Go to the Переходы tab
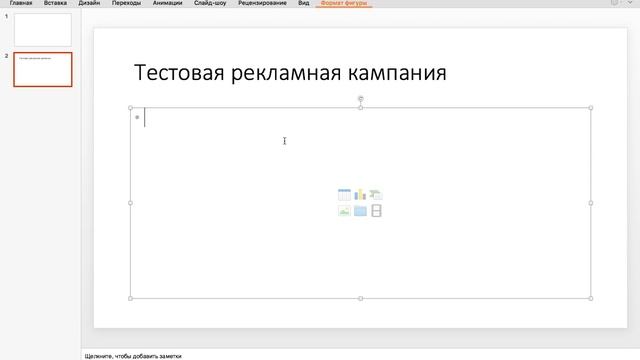The width and height of the screenshot is (640, 360). click(126, 3)
